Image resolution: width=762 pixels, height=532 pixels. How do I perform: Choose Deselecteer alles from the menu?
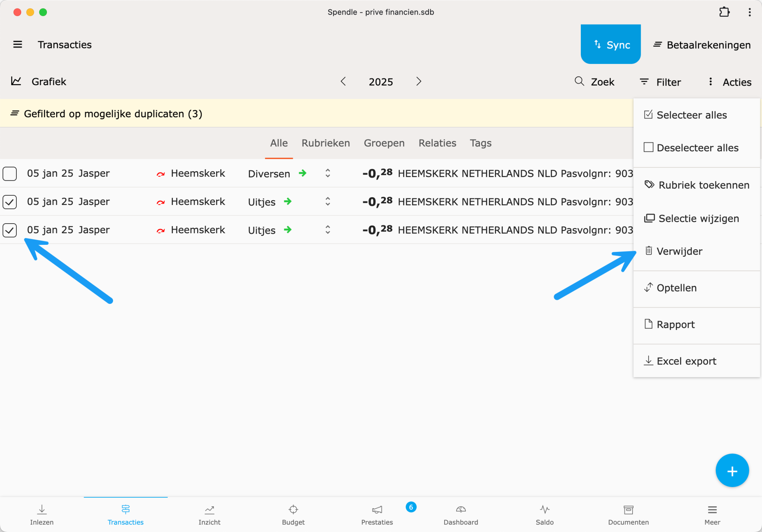[x=696, y=148]
